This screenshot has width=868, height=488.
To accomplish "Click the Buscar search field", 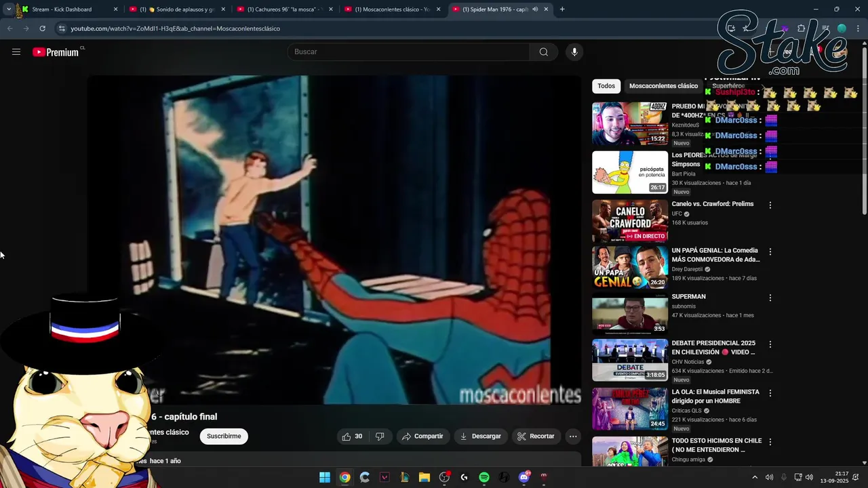I will pyautogui.click(x=409, y=52).
